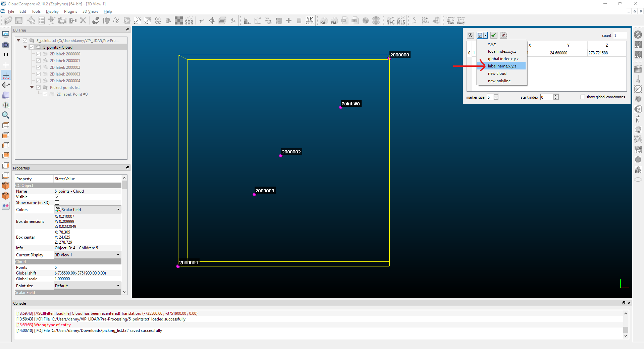Click the Kd toolbar icon
This screenshot has height=349, width=644.
click(x=323, y=21)
